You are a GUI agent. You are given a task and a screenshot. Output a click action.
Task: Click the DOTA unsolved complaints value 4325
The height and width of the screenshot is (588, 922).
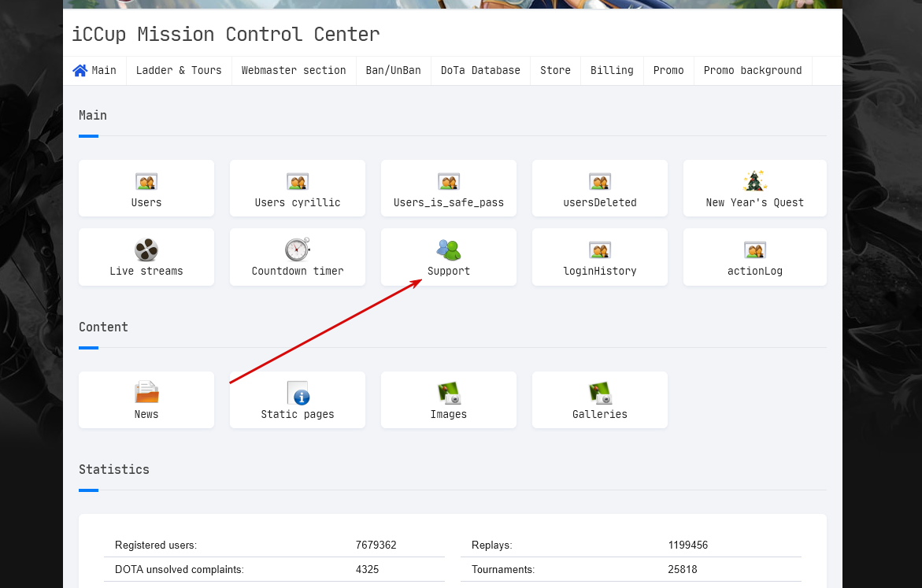pyautogui.click(x=367, y=570)
